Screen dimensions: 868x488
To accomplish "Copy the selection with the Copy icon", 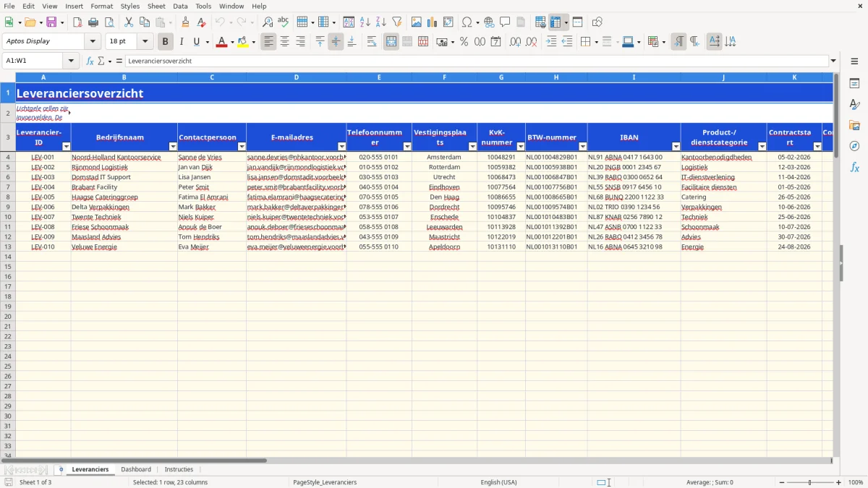I will [145, 22].
